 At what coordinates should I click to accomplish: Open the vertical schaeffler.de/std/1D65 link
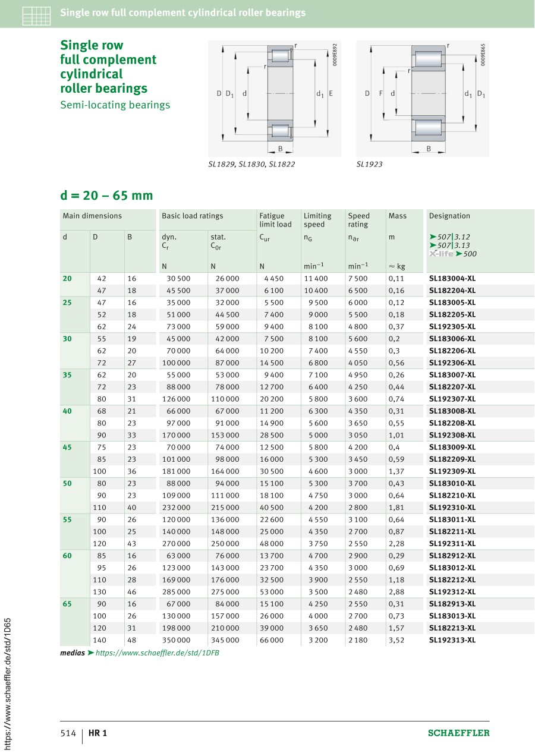8,683
